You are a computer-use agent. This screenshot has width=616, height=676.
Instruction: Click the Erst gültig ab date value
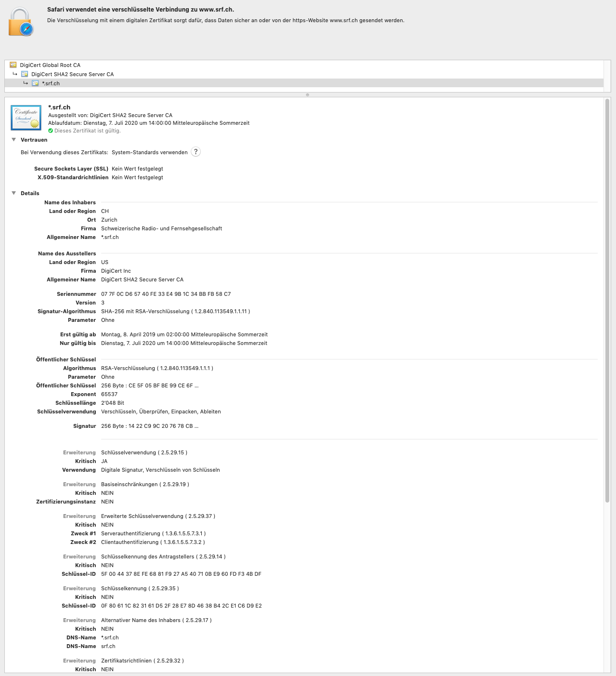184,334
